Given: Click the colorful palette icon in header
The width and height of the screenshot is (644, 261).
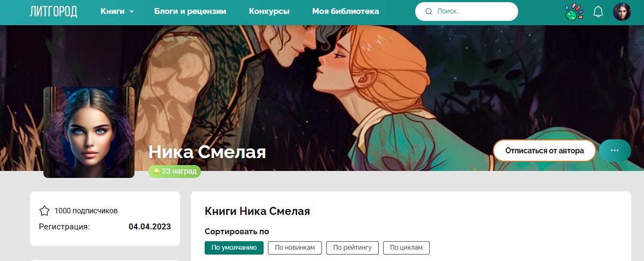Looking at the screenshot, I should (574, 11).
